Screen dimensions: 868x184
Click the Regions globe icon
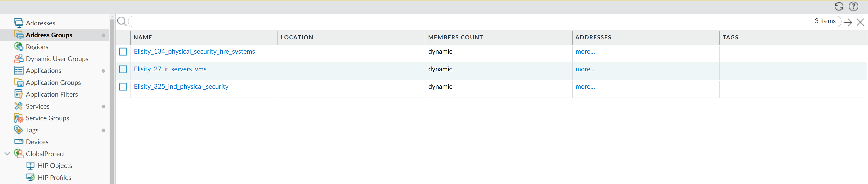[x=19, y=46]
